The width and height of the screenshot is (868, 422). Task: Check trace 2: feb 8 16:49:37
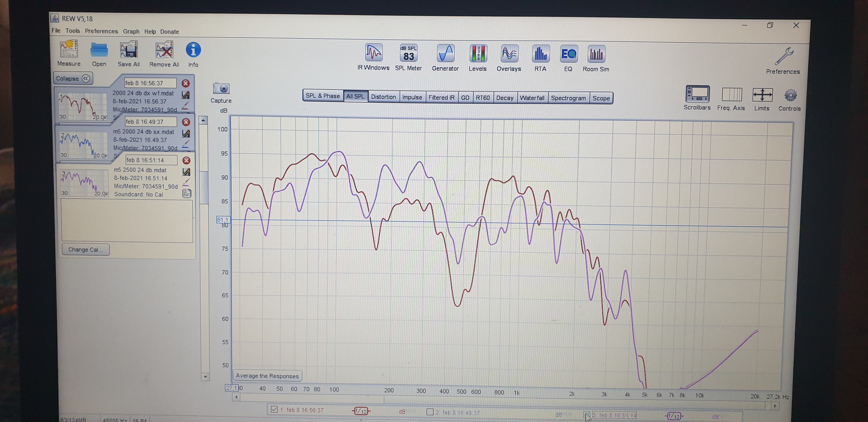pos(430,412)
